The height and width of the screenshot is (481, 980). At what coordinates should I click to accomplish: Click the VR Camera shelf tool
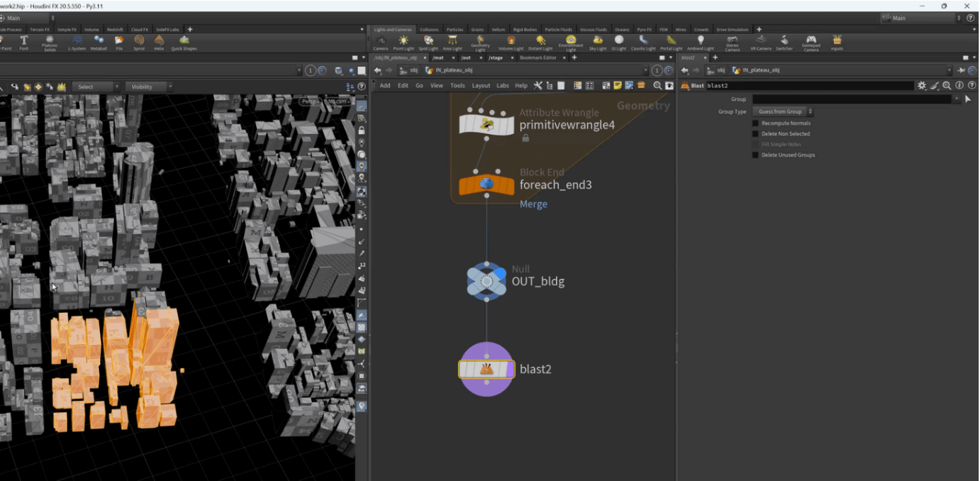pyautogui.click(x=760, y=43)
